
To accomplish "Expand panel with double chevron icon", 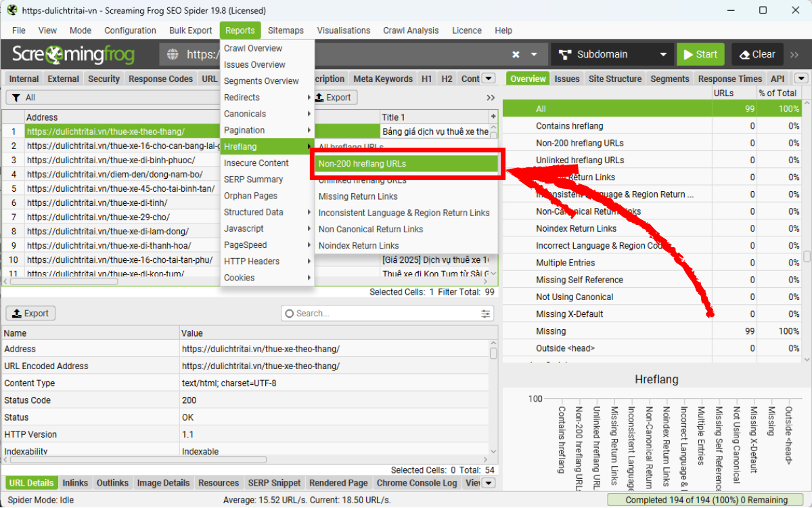I will tap(491, 98).
